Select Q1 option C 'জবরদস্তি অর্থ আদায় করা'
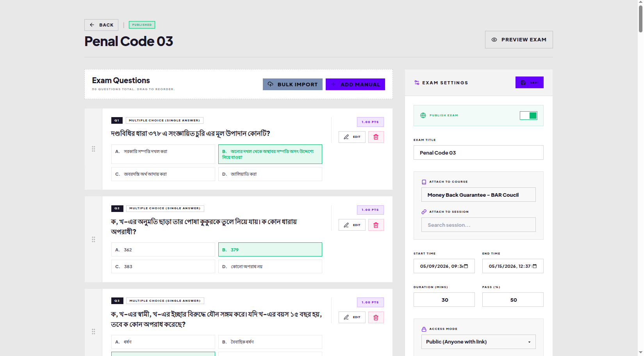The width and height of the screenshot is (644, 356). (x=163, y=174)
